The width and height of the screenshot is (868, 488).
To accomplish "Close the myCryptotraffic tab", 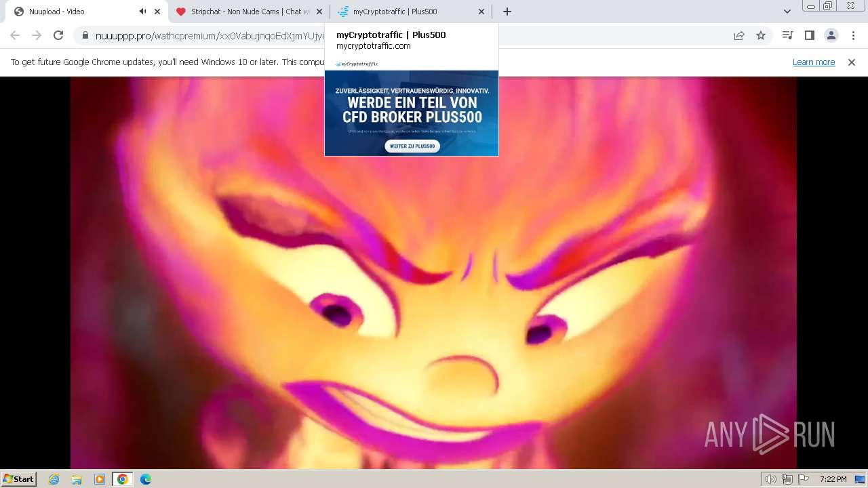I will click(481, 12).
